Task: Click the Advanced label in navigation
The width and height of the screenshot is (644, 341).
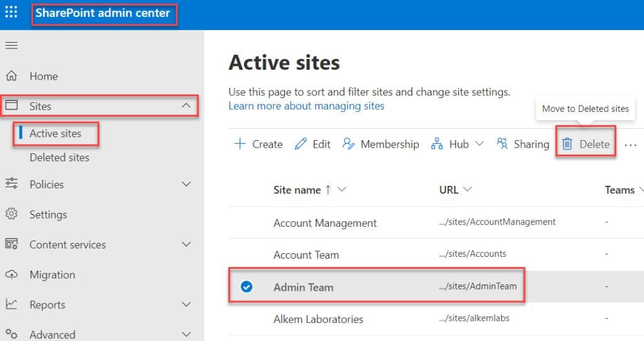Action: [x=52, y=335]
